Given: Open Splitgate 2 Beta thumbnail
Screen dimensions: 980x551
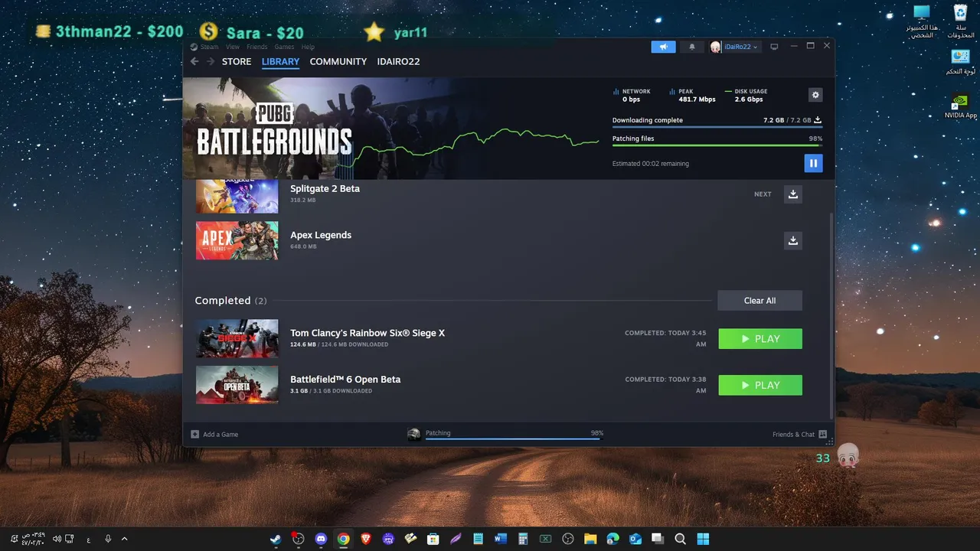Looking at the screenshot, I should click(237, 196).
